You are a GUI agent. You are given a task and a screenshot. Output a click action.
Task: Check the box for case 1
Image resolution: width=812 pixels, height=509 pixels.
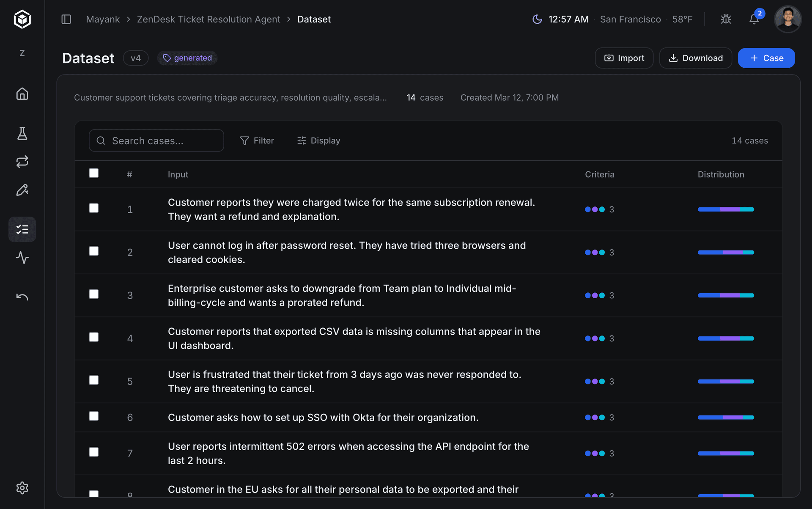pyautogui.click(x=93, y=208)
